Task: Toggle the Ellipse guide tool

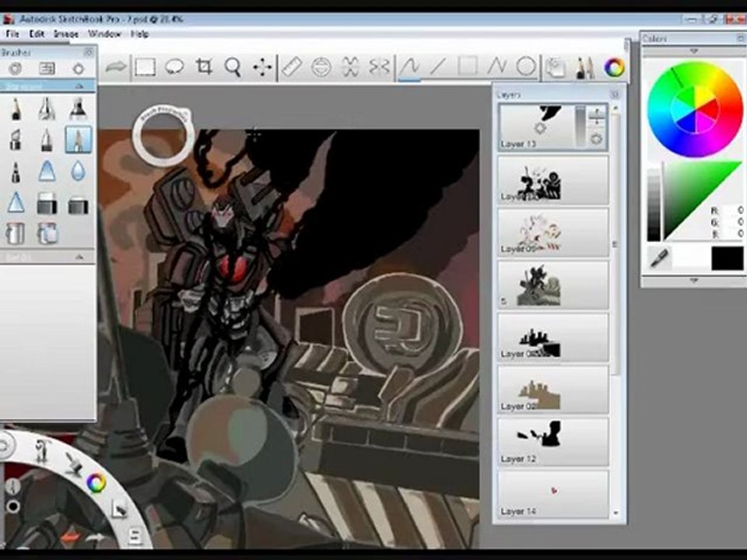Action: tap(321, 67)
